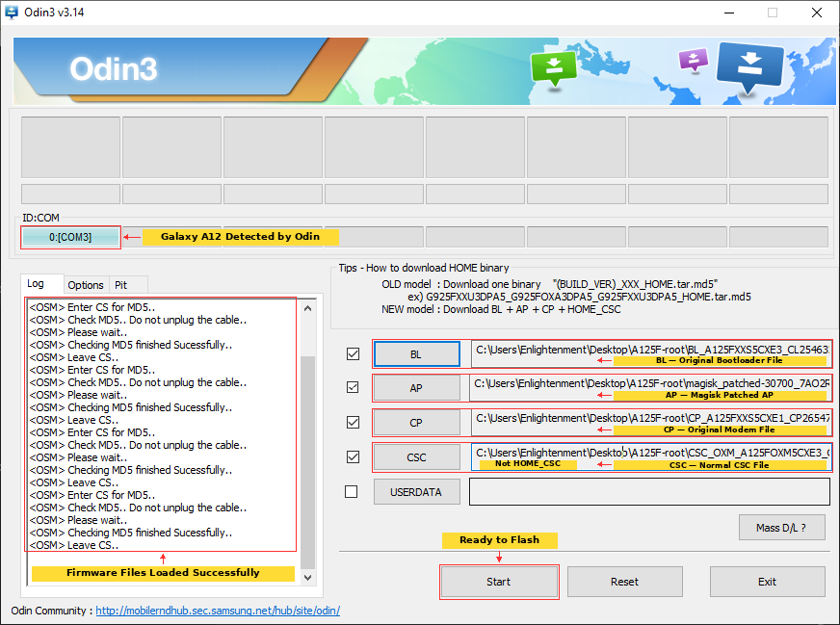This screenshot has width=840, height=625.
Task: Click the green download icon in banner
Action: 554,68
